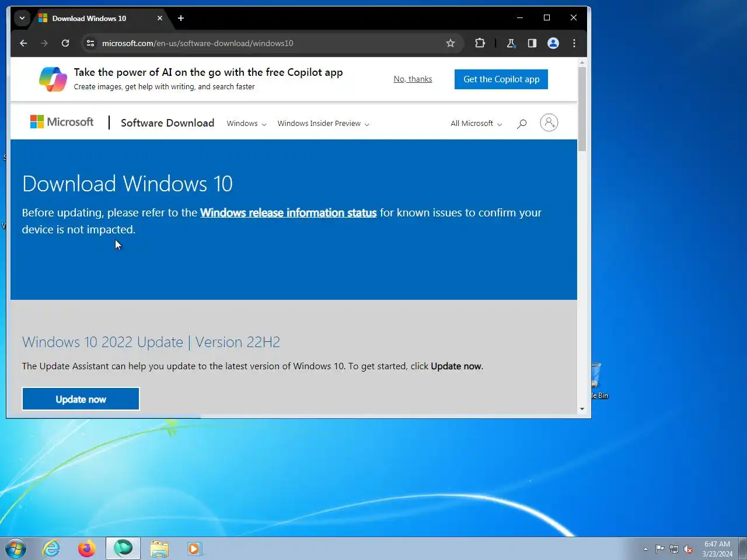Click the scrollbar down arrow
The width and height of the screenshot is (747, 560).
pyautogui.click(x=582, y=409)
